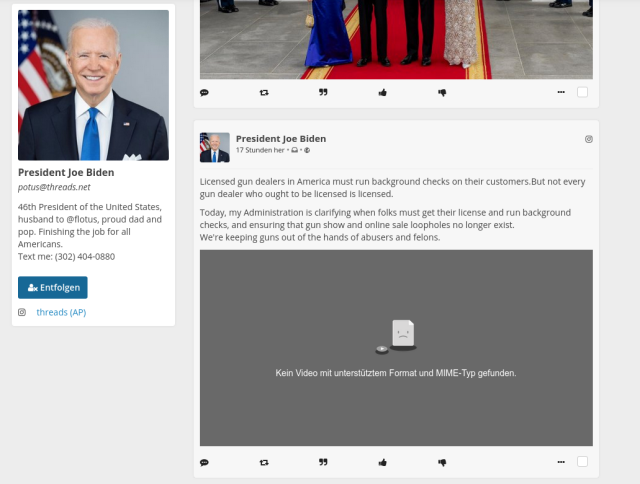This screenshot has height=484, width=640.
Task: Dislike the gun dealers post with thumbs down
Action: [x=442, y=462]
